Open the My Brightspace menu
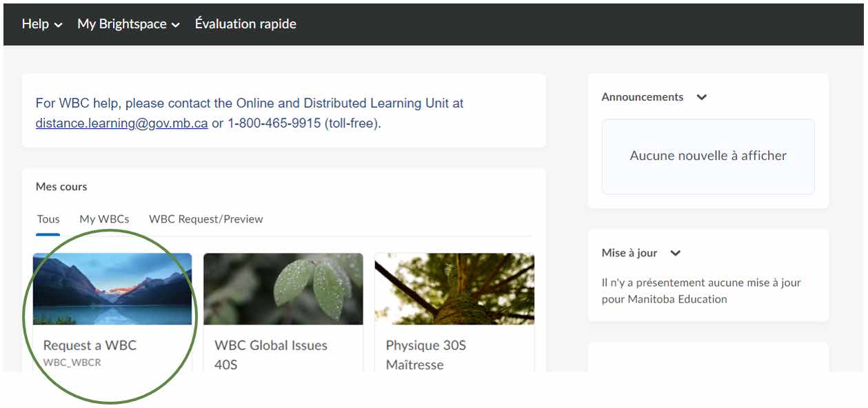 [128, 24]
